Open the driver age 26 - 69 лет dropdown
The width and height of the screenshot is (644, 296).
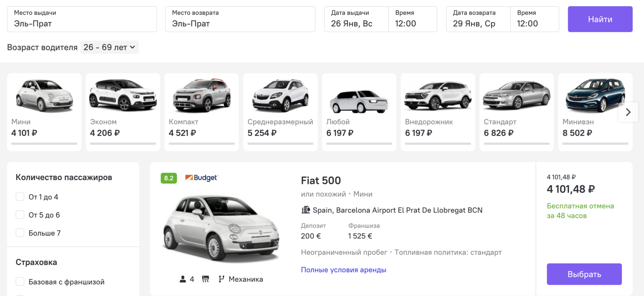pos(109,47)
